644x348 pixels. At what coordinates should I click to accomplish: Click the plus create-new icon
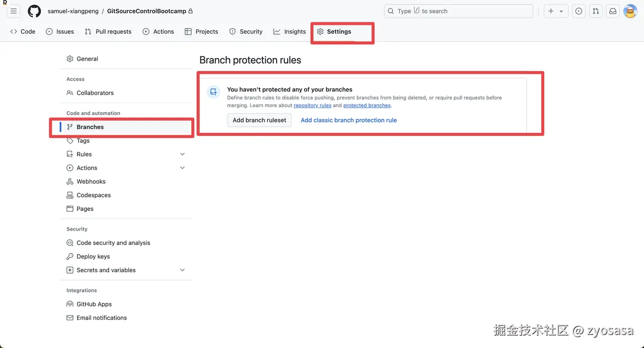551,11
